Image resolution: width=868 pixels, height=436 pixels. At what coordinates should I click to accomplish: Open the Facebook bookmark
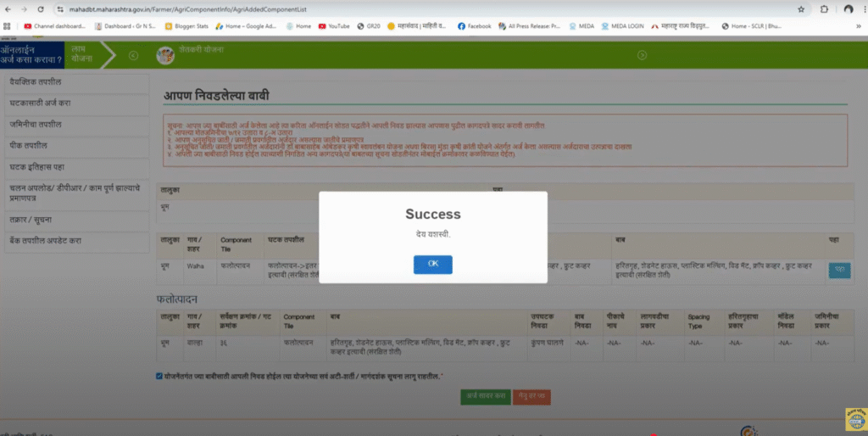point(474,26)
